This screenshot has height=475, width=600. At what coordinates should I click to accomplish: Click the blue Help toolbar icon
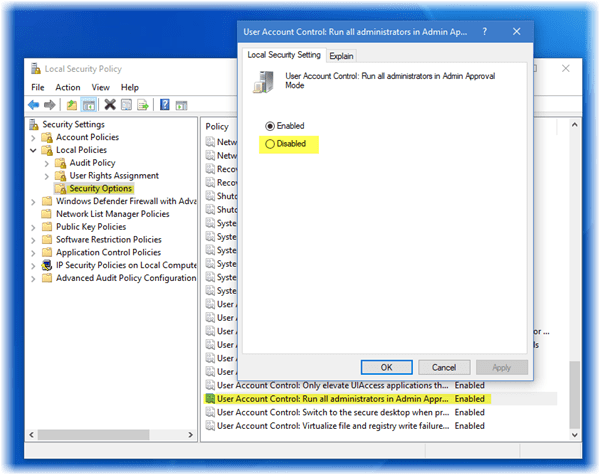point(165,104)
